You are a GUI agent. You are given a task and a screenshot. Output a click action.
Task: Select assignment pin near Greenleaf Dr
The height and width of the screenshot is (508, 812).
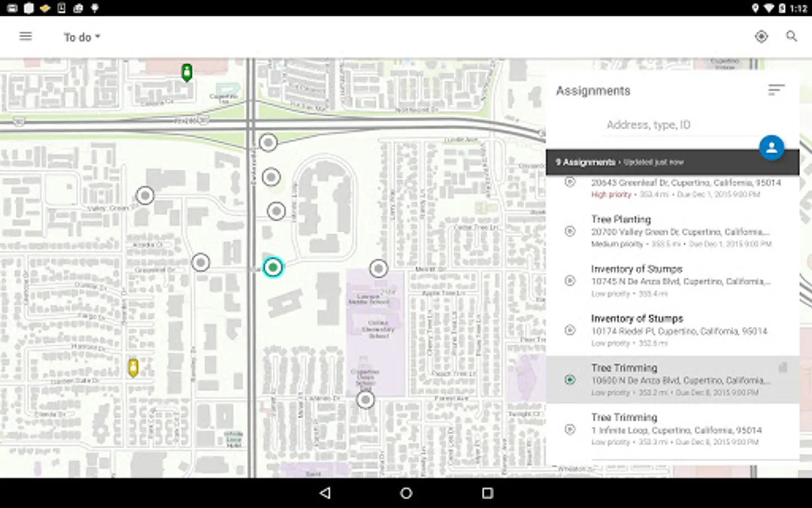(201, 262)
